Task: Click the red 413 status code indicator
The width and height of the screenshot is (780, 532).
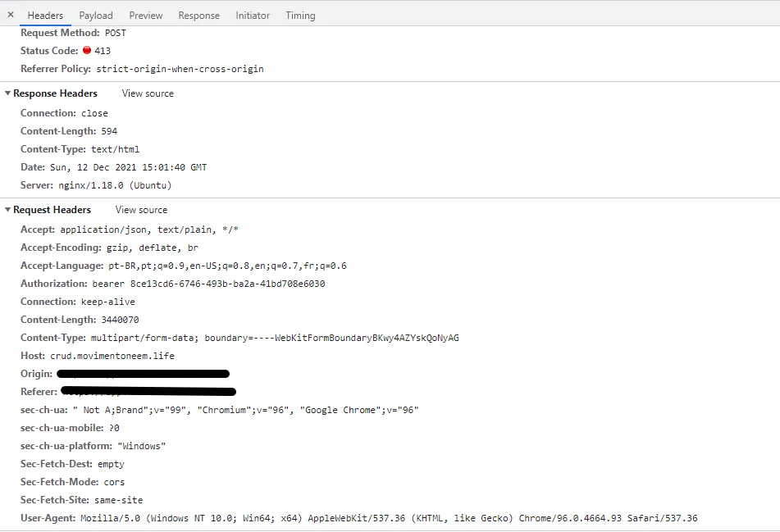Action: tap(87, 51)
